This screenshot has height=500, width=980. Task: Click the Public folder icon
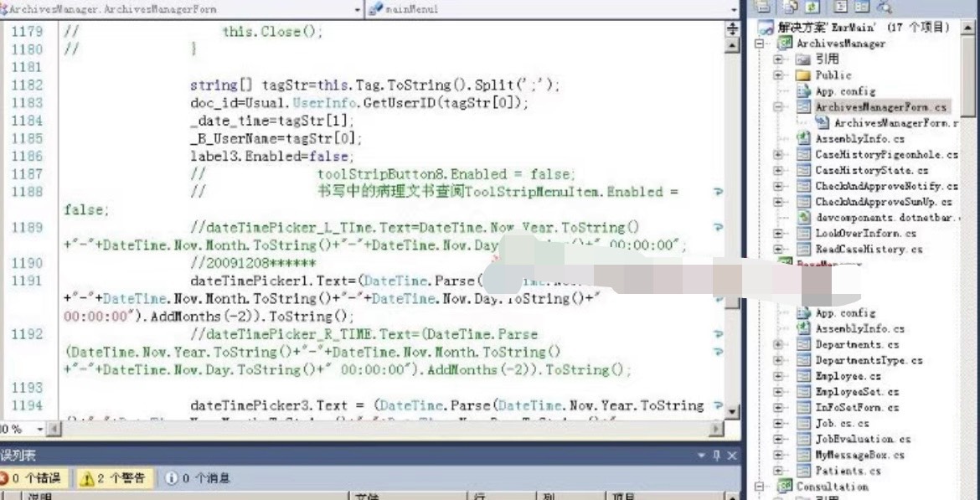[x=803, y=75]
